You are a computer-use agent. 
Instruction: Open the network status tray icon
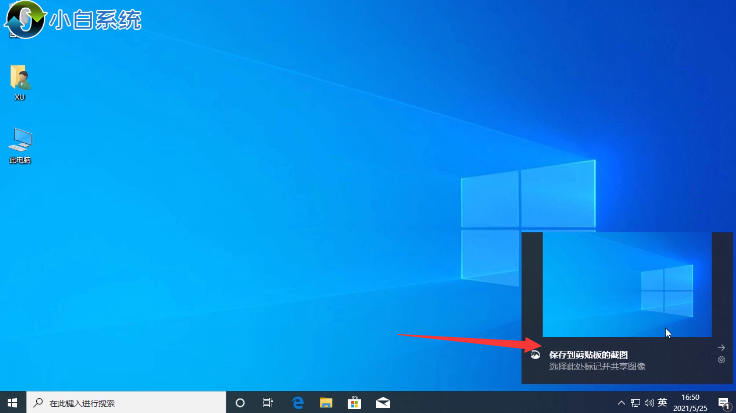click(635, 402)
